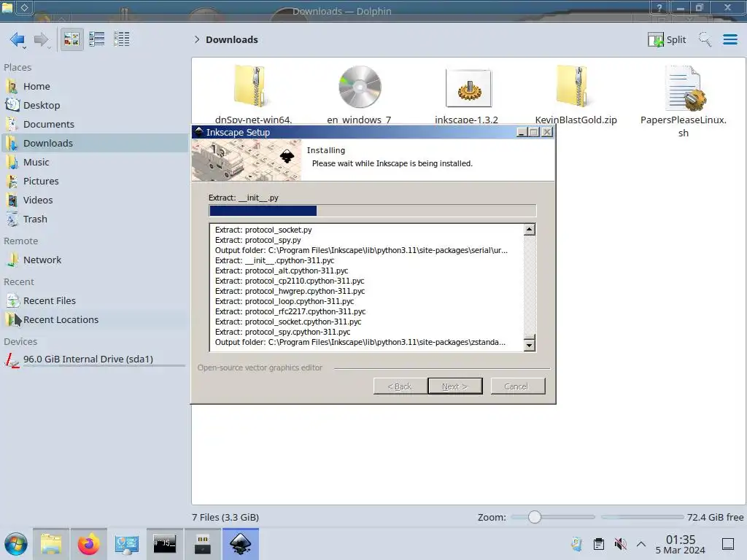Open Music in Places sidebar
Viewport: 747px width, 560px height.
[94, 163]
